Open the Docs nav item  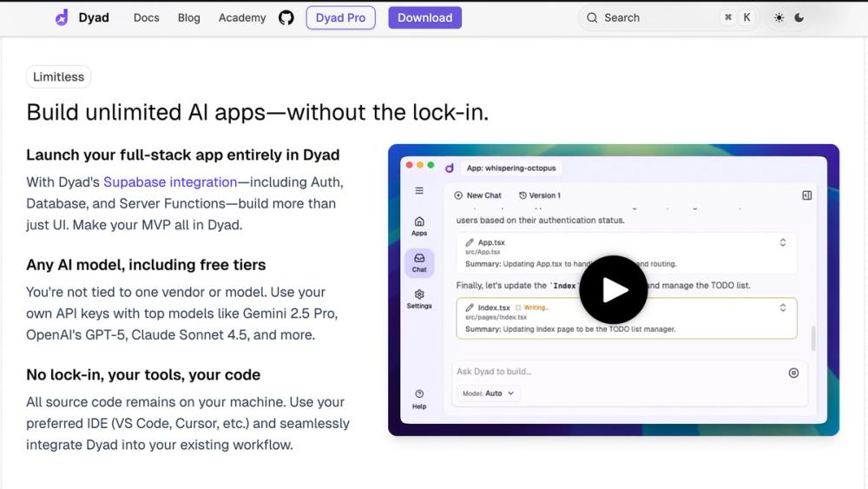(146, 17)
